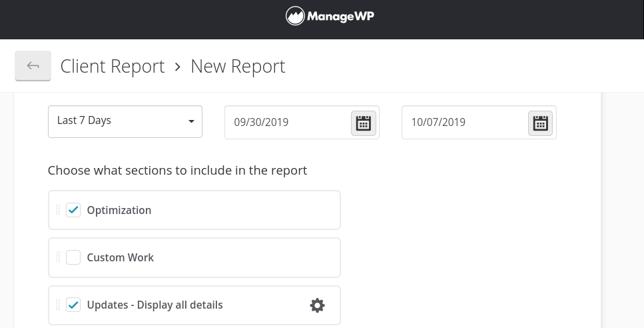Click the New Report breadcrumb title

pyautogui.click(x=238, y=67)
